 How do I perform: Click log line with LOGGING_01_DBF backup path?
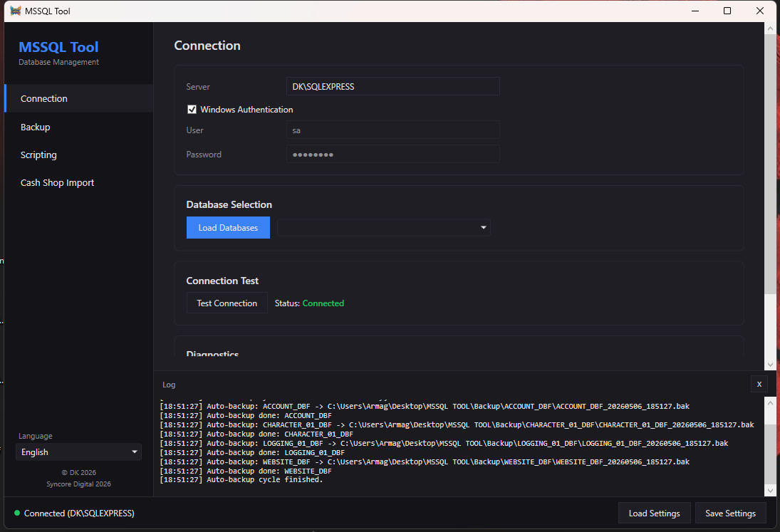point(444,443)
